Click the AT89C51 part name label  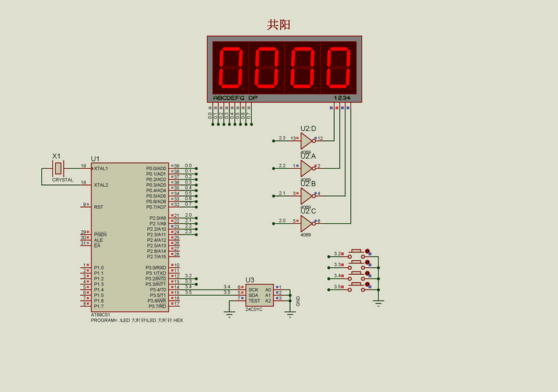pyautogui.click(x=100, y=315)
